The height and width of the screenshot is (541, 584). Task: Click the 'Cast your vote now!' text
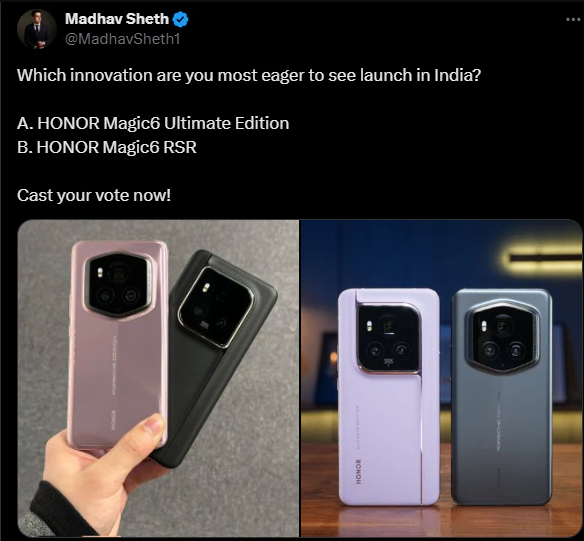click(x=94, y=195)
